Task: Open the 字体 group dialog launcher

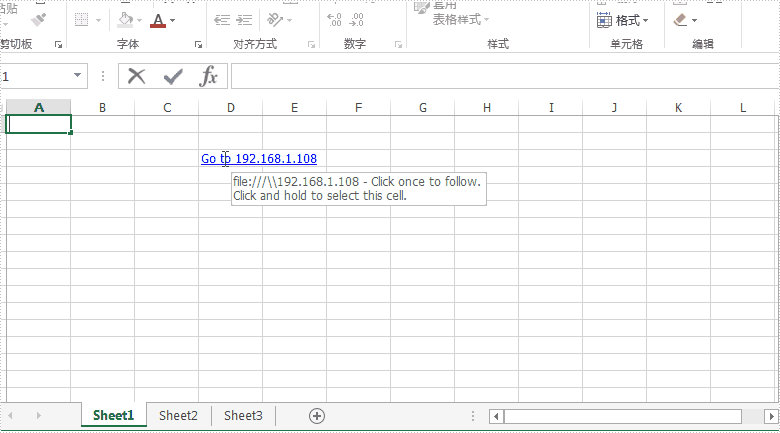Action: 198,45
